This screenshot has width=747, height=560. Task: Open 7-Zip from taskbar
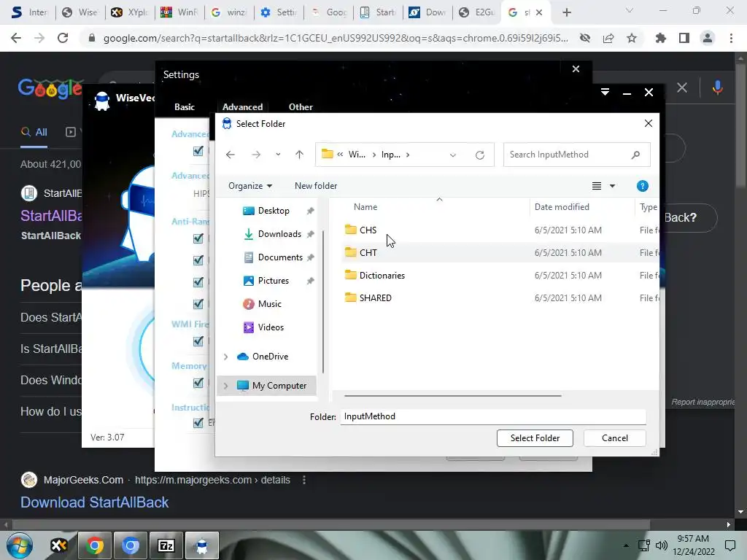(166, 545)
